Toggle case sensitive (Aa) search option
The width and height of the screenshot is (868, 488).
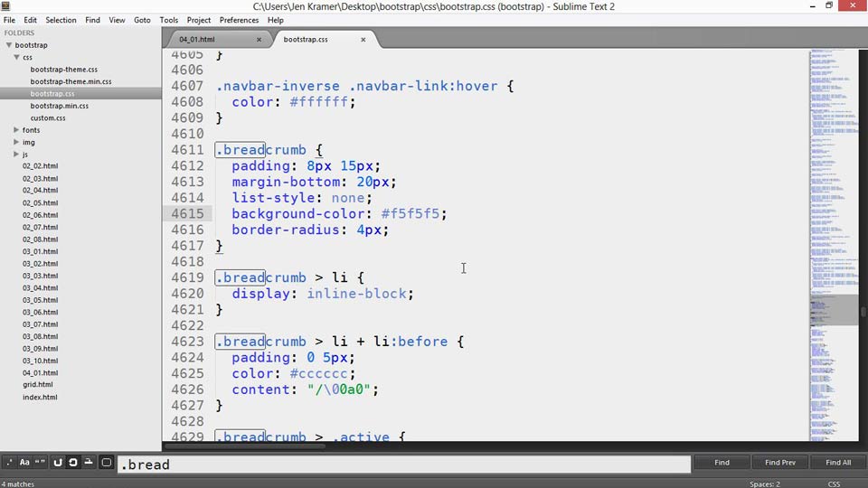(24, 463)
